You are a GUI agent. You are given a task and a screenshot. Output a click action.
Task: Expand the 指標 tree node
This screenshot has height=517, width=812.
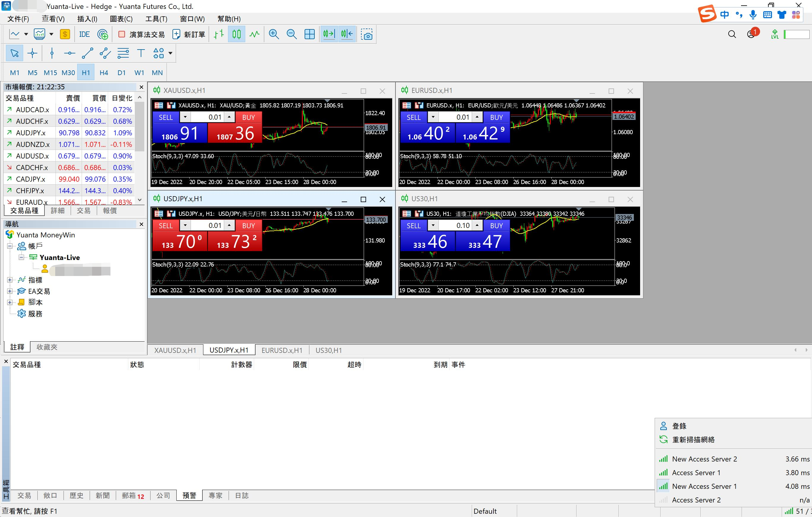click(x=10, y=280)
